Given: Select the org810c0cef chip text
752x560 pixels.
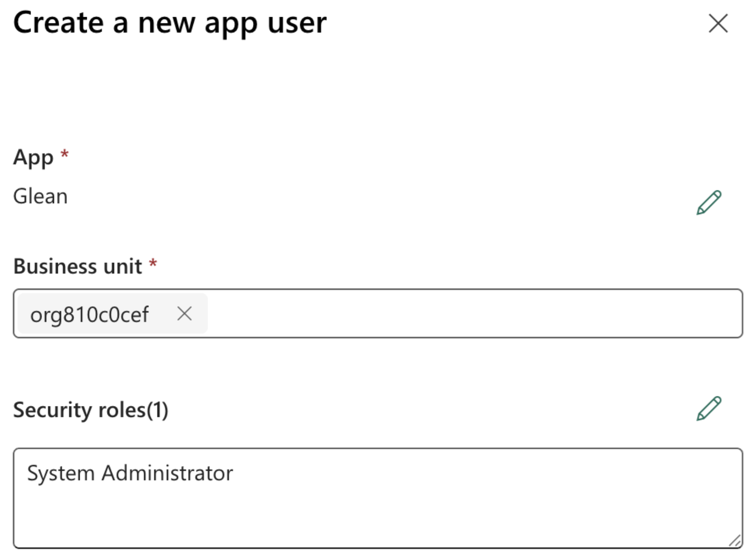Looking at the screenshot, I should pyautogui.click(x=89, y=315).
